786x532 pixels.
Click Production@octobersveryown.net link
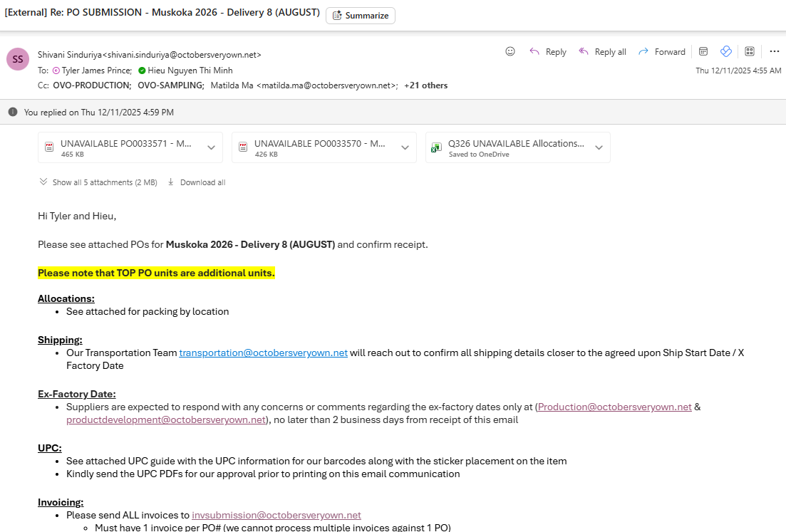click(614, 407)
